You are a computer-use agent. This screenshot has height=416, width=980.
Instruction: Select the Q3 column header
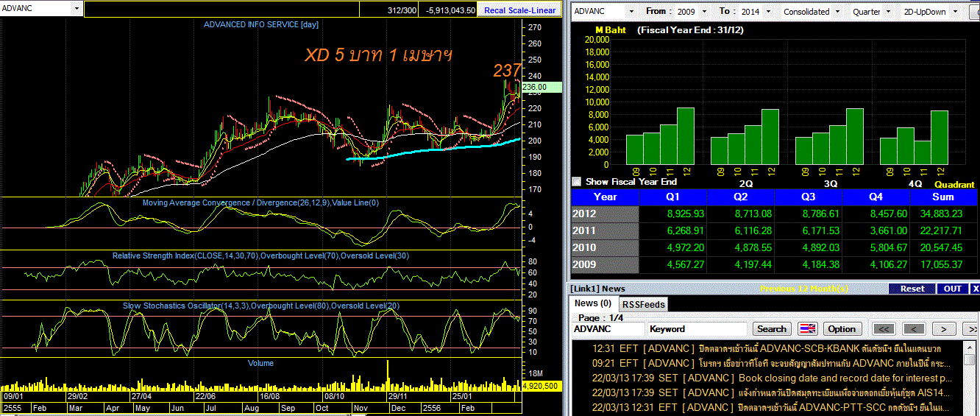click(808, 197)
